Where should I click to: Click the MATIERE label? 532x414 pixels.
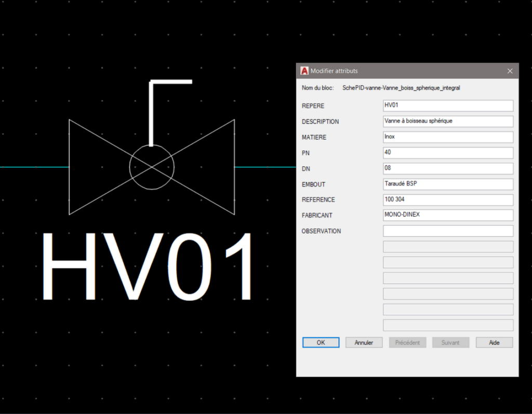pyautogui.click(x=314, y=138)
